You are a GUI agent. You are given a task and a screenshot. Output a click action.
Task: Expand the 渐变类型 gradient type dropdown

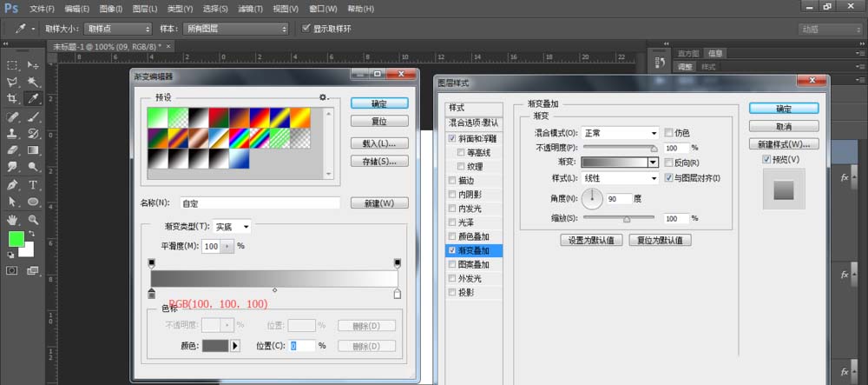coord(232,227)
